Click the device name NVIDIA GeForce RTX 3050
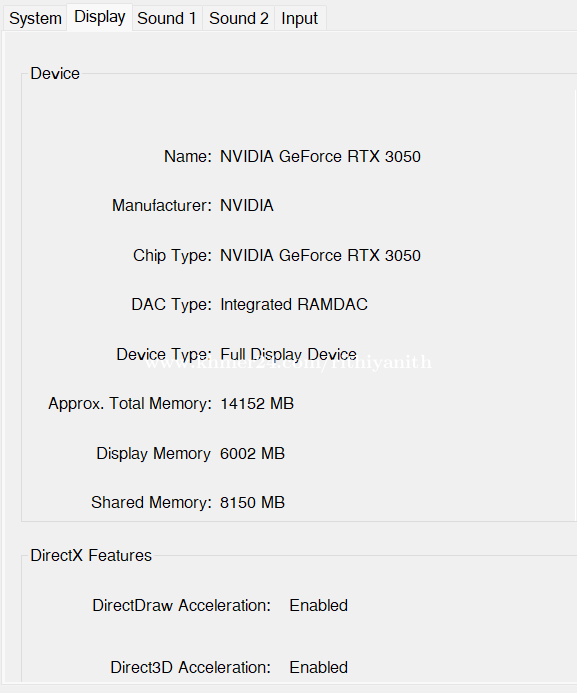The width and height of the screenshot is (577, 693). 320,156
